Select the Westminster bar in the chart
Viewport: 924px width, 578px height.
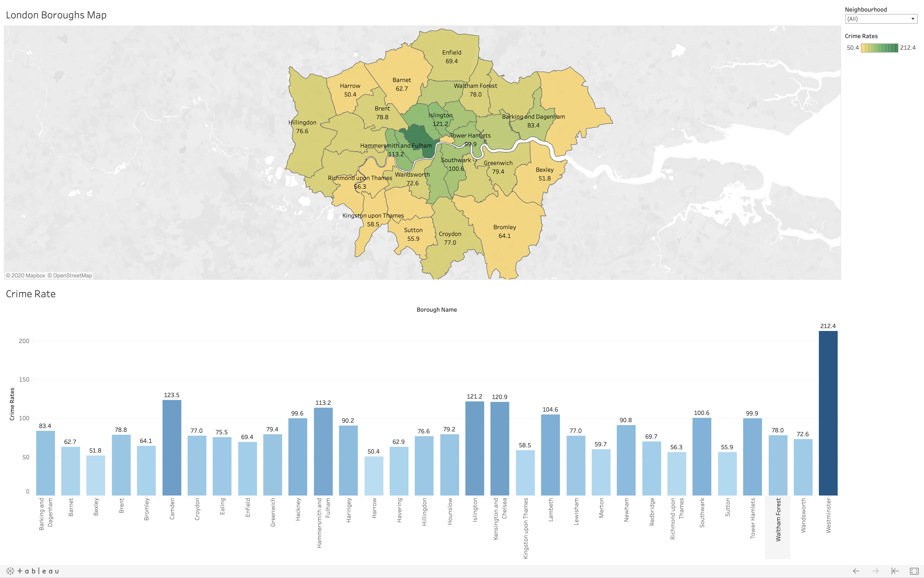click(828, 413)
